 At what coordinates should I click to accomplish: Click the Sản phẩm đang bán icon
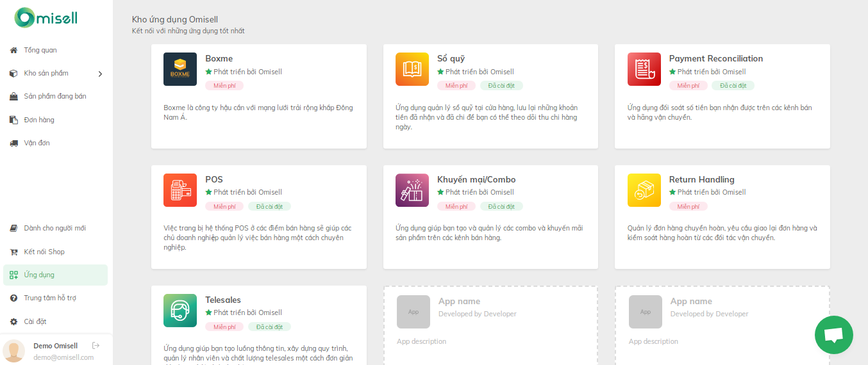pos(13,97)
